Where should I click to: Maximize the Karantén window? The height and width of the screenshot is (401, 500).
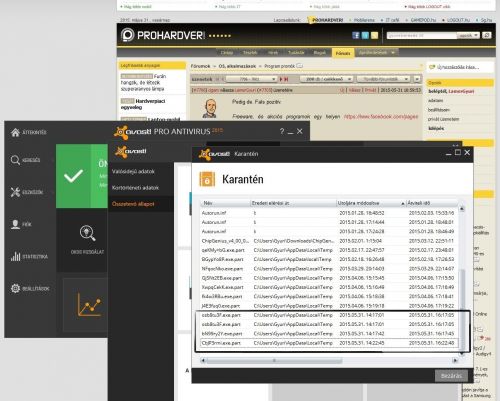pyautogui.click(x=458, y=152)
